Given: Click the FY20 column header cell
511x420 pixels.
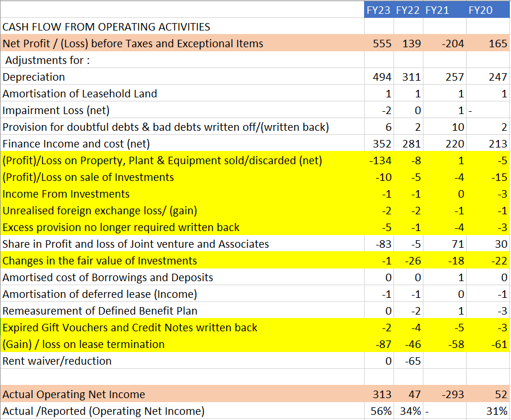Looking at the screenshot, I should click(480, 10).
